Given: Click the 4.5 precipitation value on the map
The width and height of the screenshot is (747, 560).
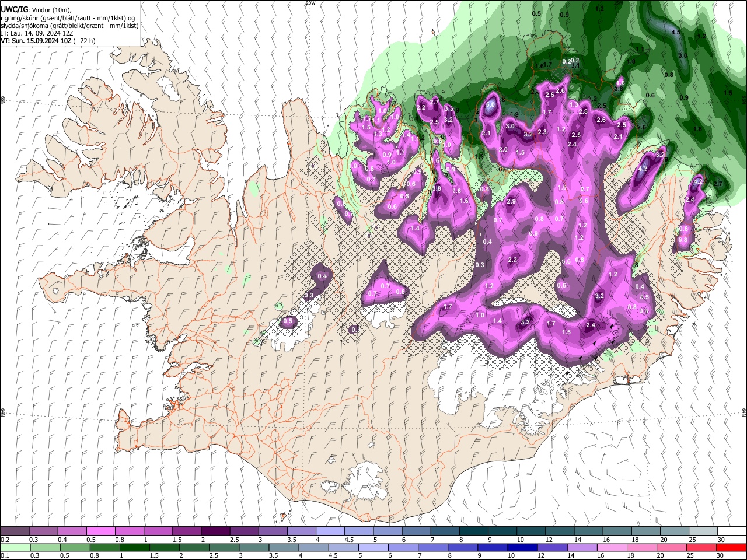Looking at the screenshot, I should click(x=676, y=32).
